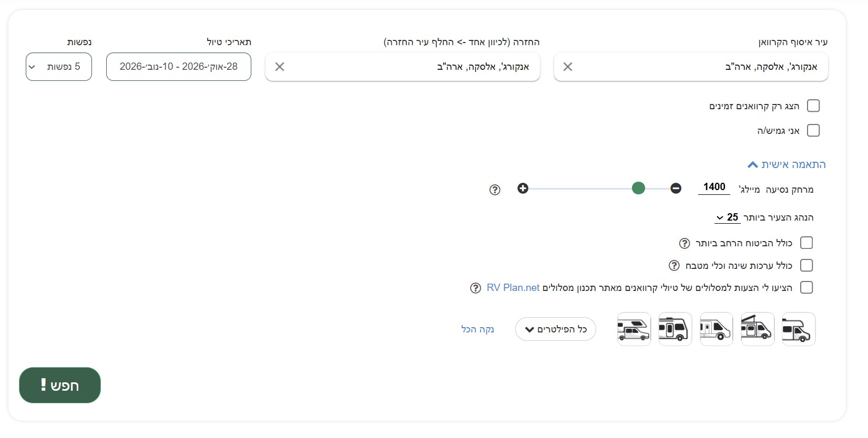Check 'כולל ערכות שינה וכלי מטבח' option
Image resolution: width=868 pixels, height=438 pixels.
(x=806, y=266)
